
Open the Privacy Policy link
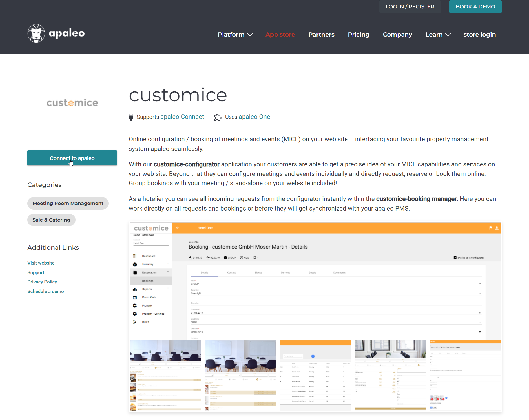tap(42, 282)
